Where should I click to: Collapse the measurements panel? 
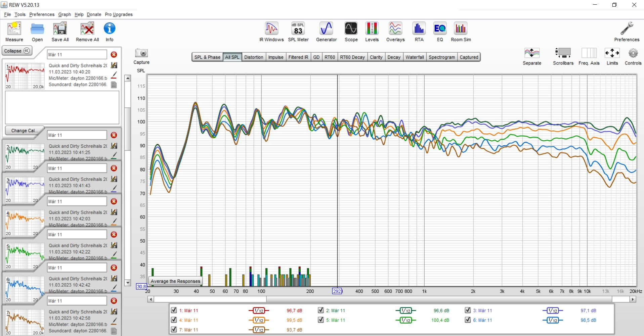coord(17,51)
